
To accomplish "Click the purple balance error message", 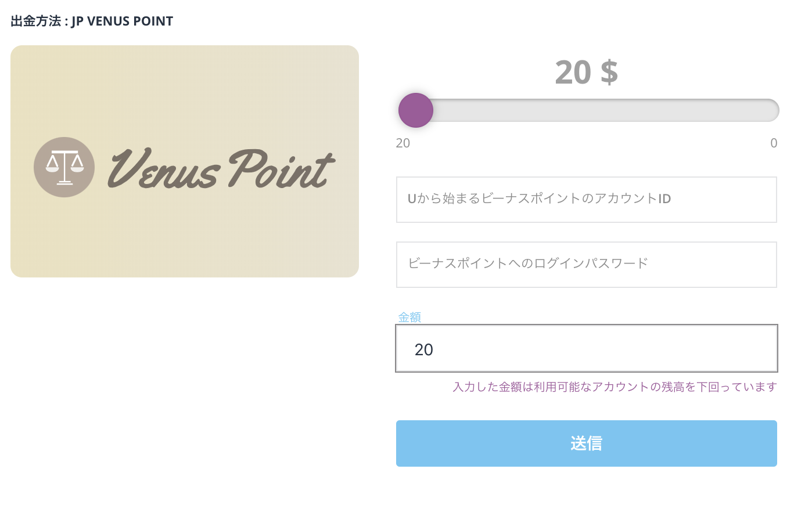I will (615, 387).
